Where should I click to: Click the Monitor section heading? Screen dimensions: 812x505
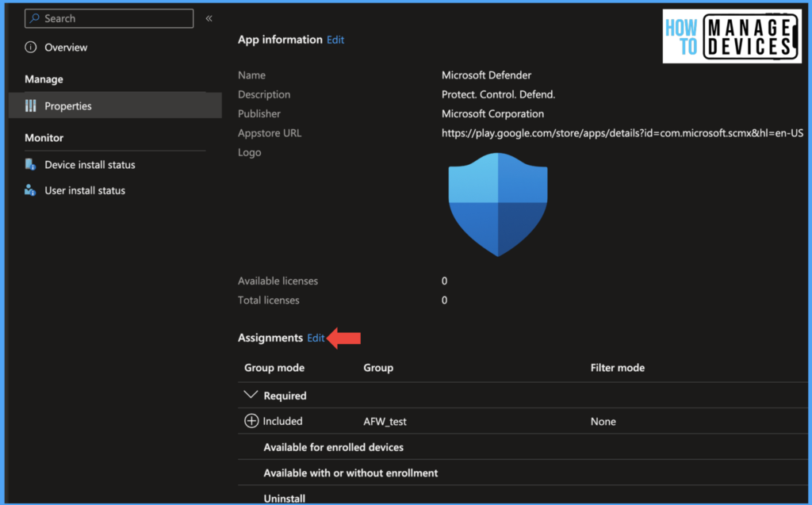(44, 138)
